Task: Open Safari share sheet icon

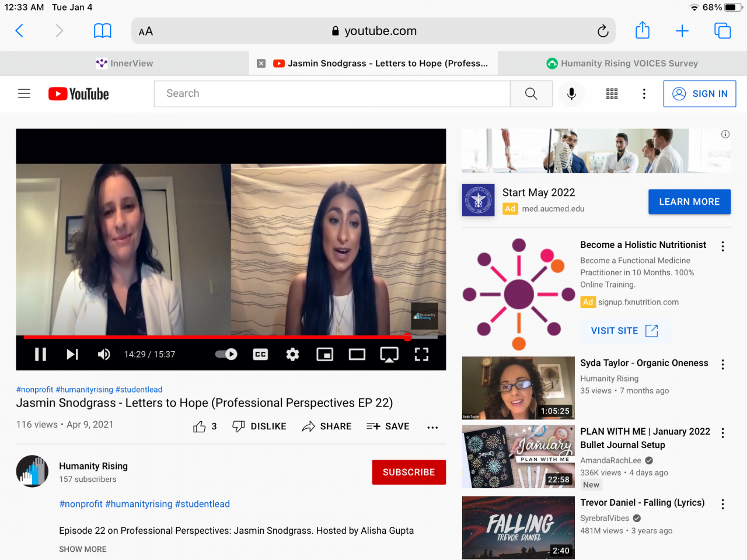Action: click(643, 30)
